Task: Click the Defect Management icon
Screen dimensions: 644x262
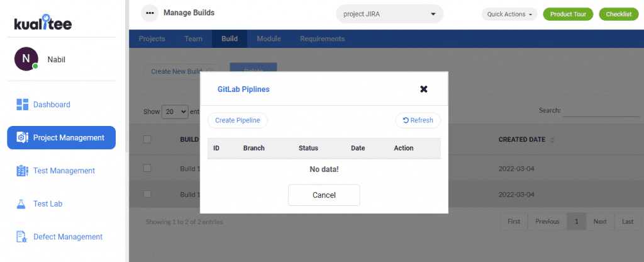Action: (x=21, y=237)
